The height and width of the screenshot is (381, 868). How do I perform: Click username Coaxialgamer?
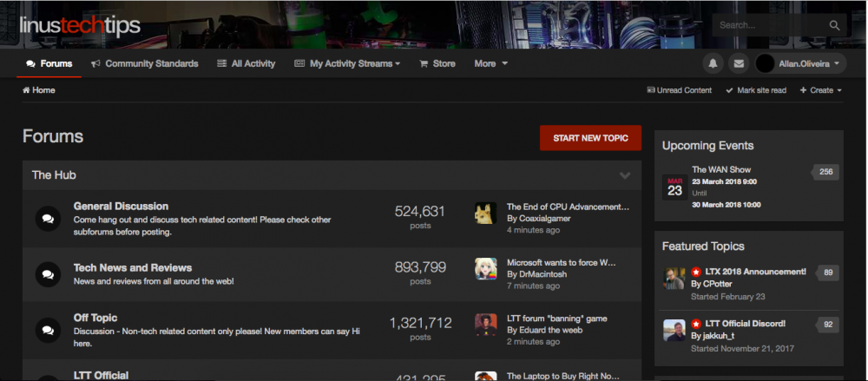point(545,219)
